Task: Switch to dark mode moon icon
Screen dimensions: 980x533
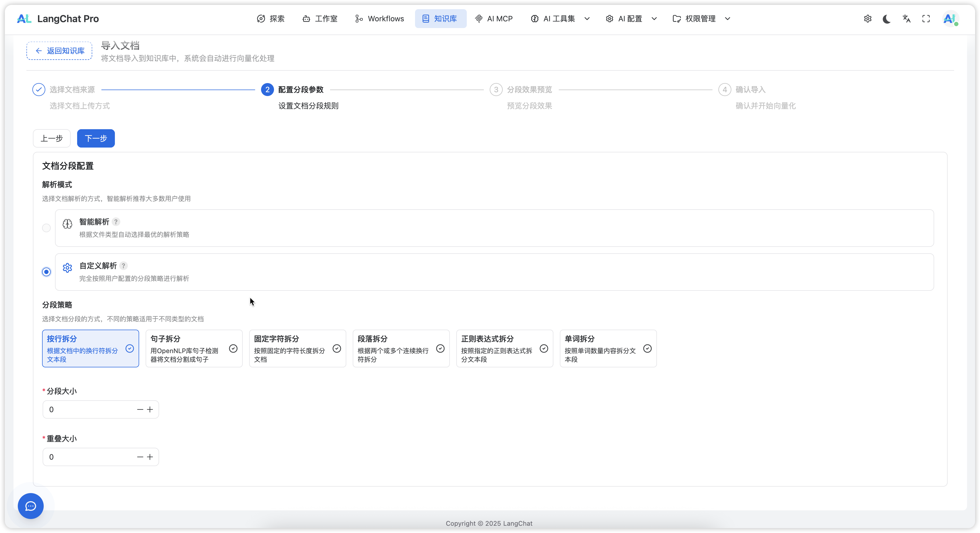Action: (887, 19)
